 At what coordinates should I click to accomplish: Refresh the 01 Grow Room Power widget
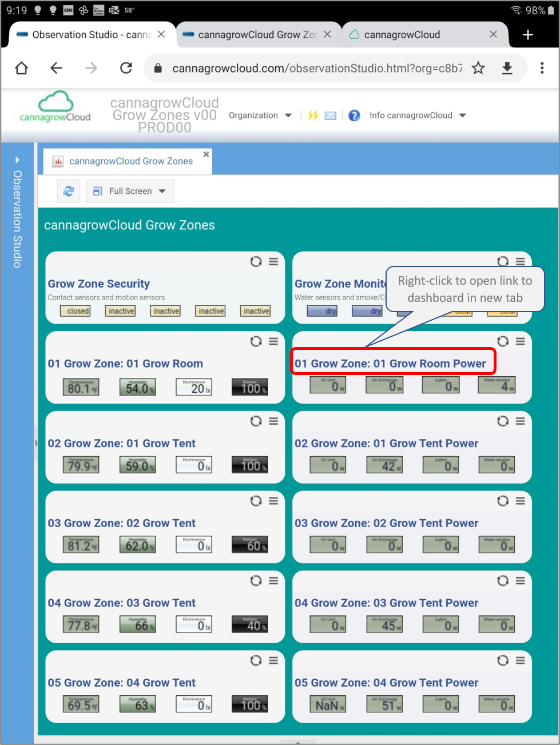[x=503, y=341]
